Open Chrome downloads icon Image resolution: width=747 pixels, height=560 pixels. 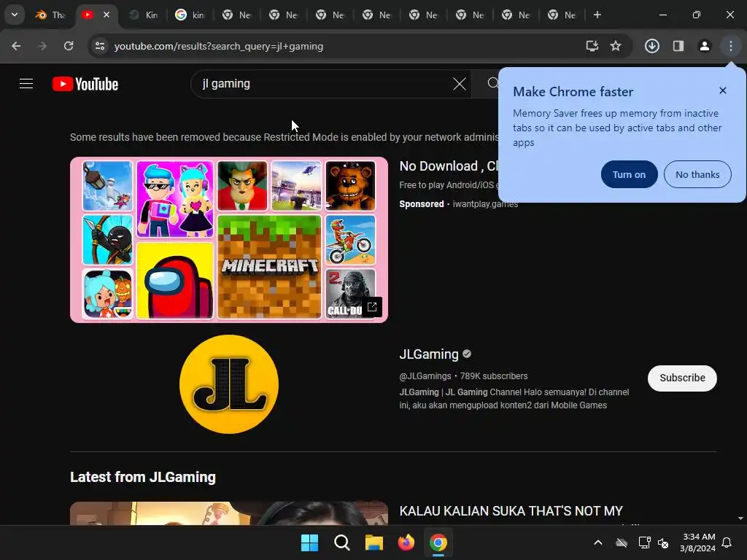tap(652, 46)
